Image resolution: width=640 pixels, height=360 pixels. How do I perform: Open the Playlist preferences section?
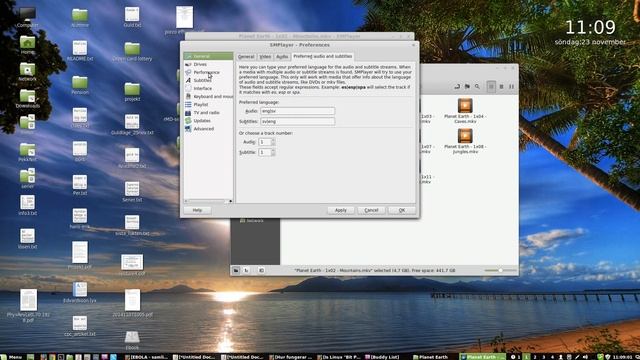(x=208, y=104)
